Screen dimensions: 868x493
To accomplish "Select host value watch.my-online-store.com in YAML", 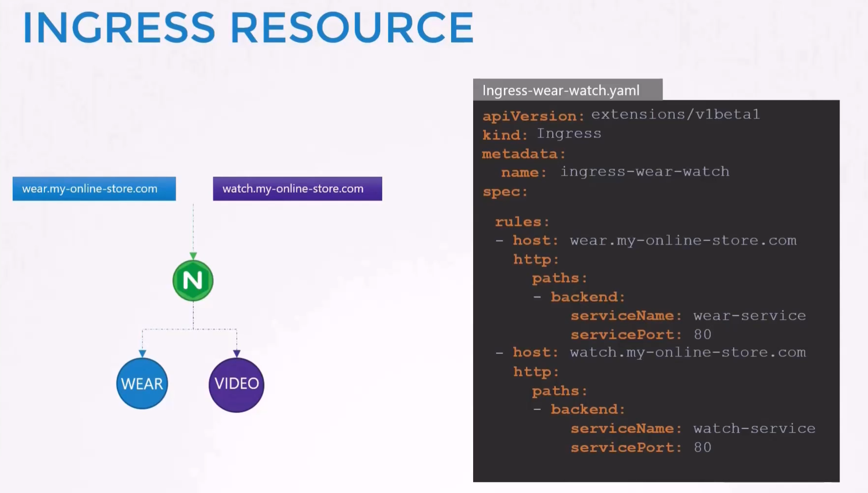I will 687,353.
